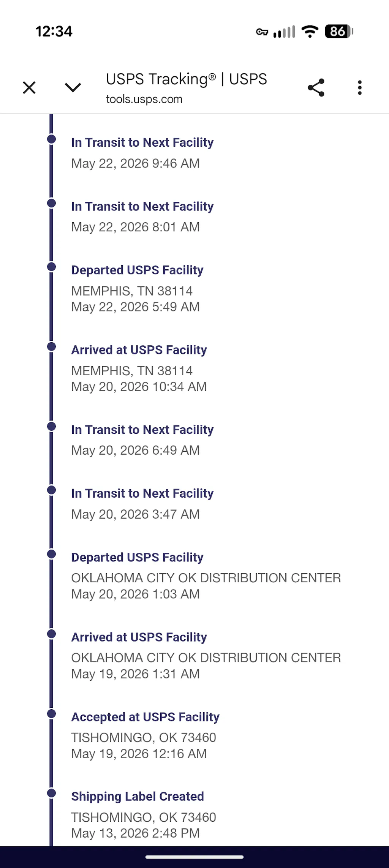Expand the browser sheet chevron down
This screenshot has width=389, height=868.
click(x=73, y=88)
